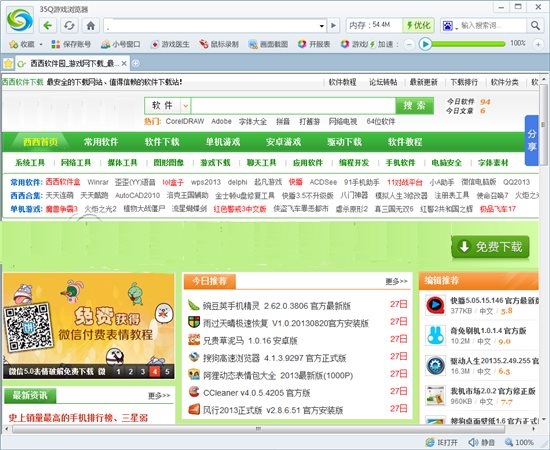This screenshot has height=450, width=550.
Task: Click the blue 分享 side tab
Action: (x=531, y=140)
